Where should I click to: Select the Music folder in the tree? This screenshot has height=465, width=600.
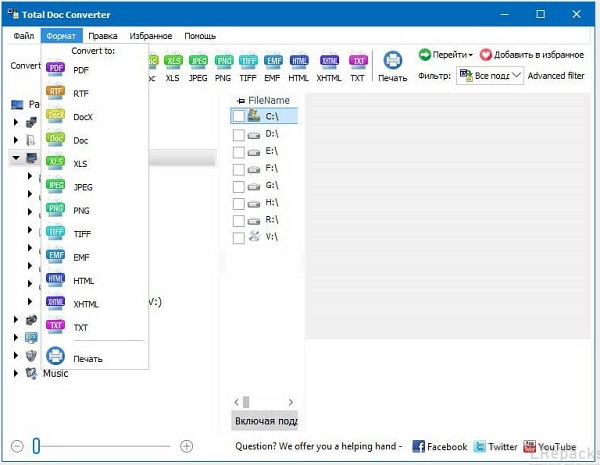click(55, 373)
